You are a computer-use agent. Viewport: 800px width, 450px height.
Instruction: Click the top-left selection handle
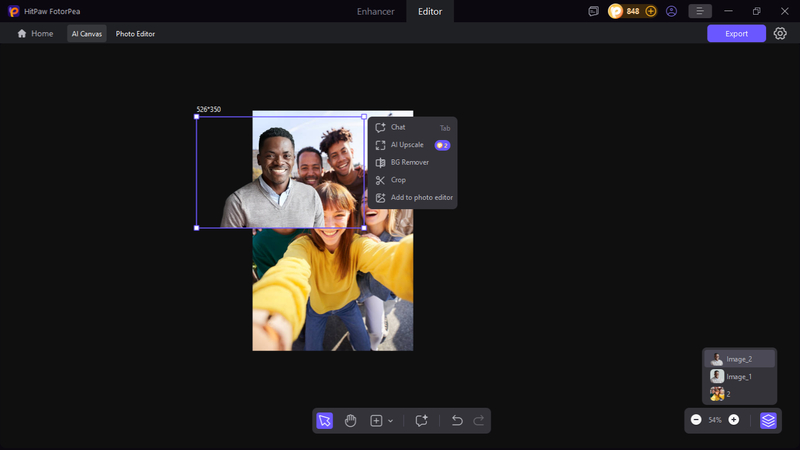196,117
